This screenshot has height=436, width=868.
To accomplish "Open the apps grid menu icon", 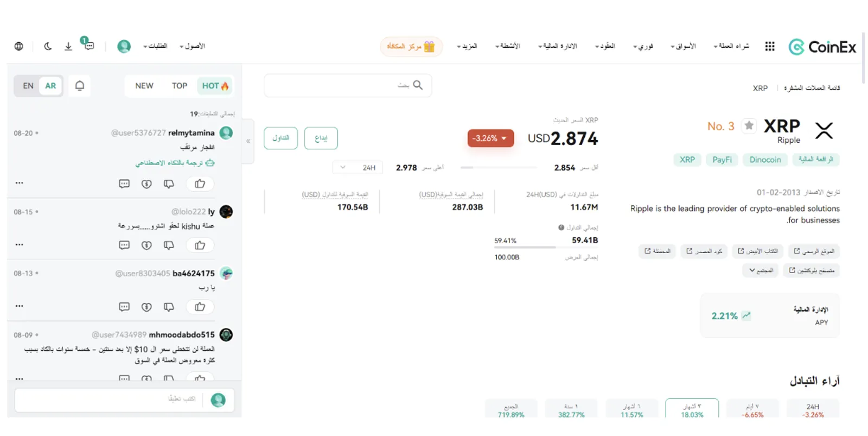I will pyautogui.click(x=769, y=46).
